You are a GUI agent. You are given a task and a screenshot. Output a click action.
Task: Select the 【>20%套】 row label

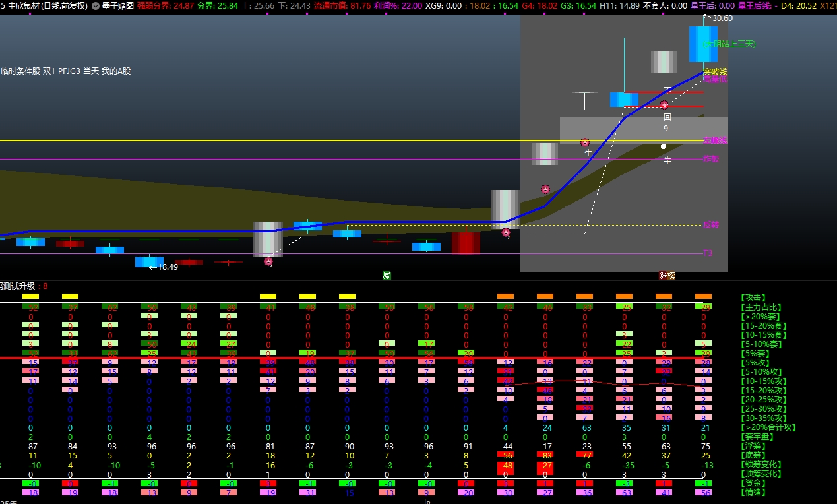(x=760, y=316)
